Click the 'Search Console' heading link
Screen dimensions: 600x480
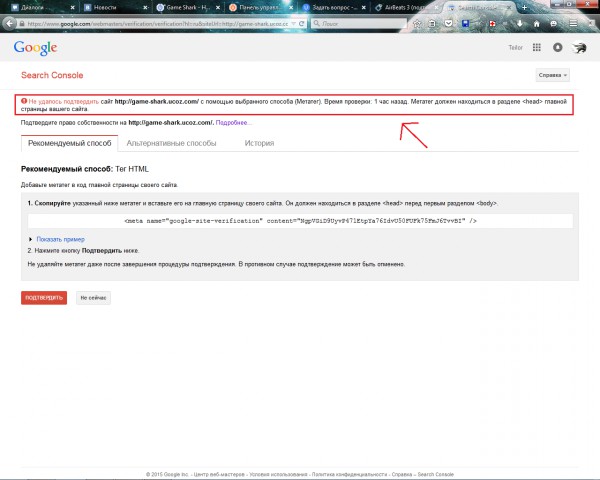pyautogui.click(x=52, y=75)
